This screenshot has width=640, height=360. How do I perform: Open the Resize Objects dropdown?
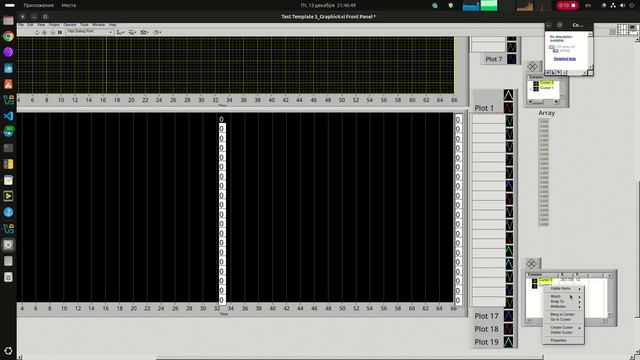(144, 32)
